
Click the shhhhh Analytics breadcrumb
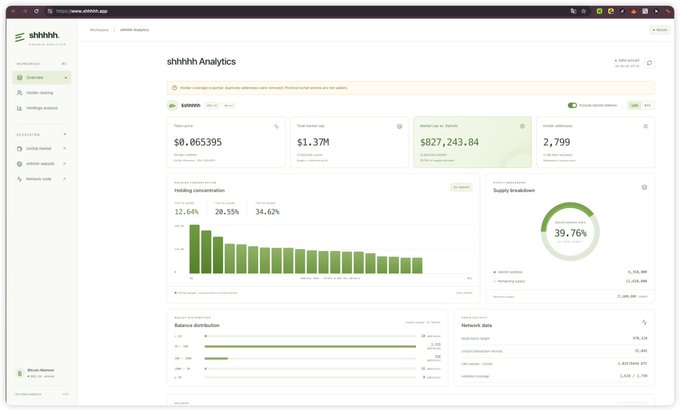click(x=134, y=30)
